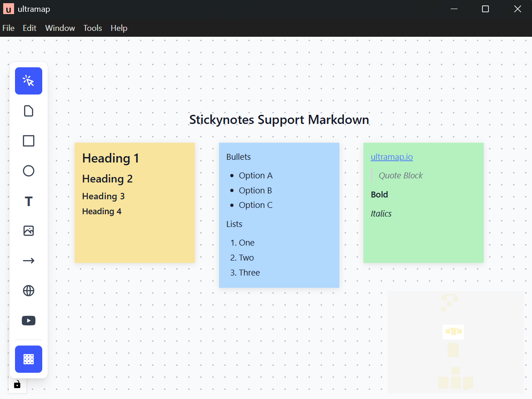Select the rectangle shape tool
Image resolution: width=532 pixels, height=399 pixels.
click(29, 141)
